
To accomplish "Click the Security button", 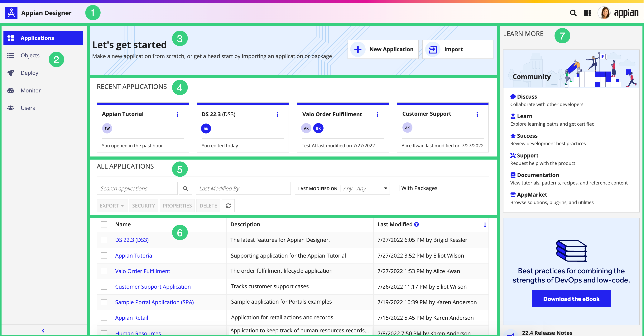I will tap(143, 206).
